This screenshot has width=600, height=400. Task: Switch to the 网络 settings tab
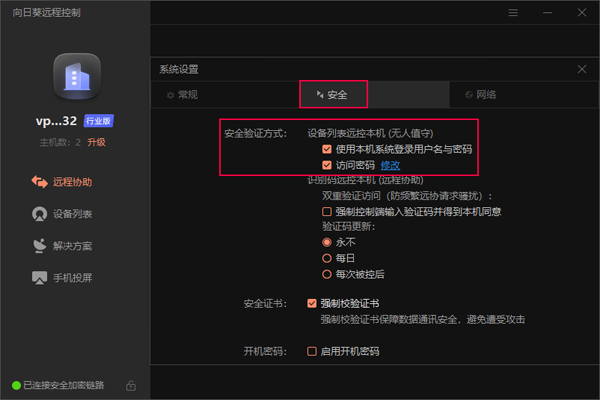[480, 95]
